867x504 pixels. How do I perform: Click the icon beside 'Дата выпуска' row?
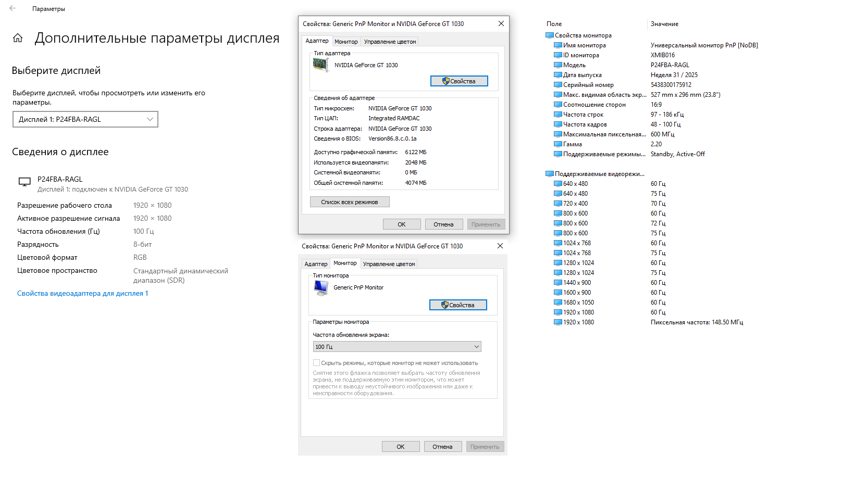558,75
